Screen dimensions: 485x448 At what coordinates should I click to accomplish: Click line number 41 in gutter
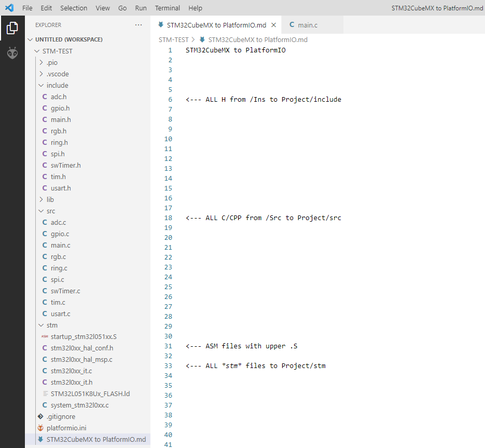168,444
